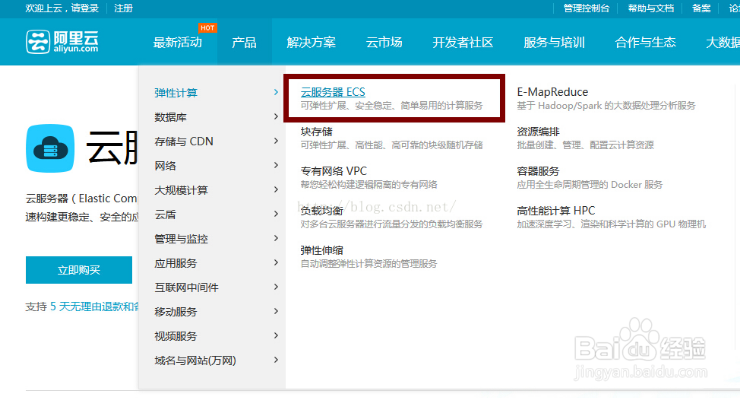749x398 pixels.
Task: Click the 专有网络 VPC link
Action: point(333,171)
